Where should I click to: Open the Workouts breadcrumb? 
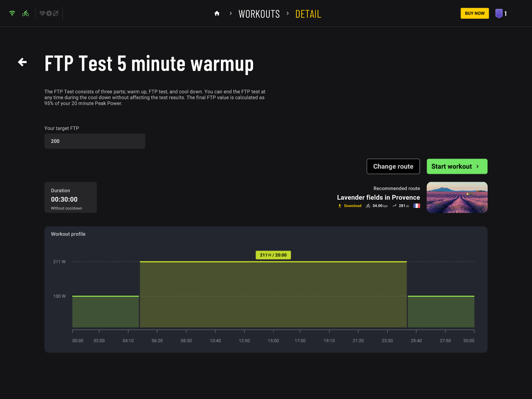click(x=259, y=14)
